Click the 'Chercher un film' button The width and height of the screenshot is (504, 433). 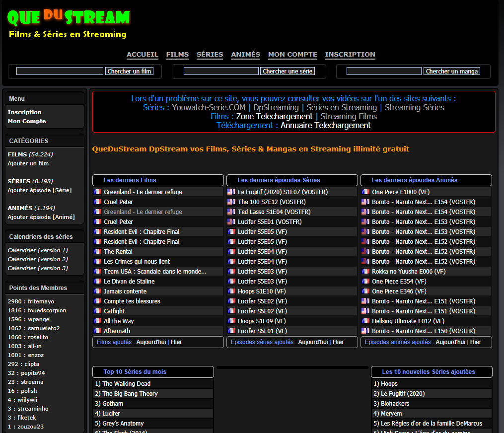129,71
